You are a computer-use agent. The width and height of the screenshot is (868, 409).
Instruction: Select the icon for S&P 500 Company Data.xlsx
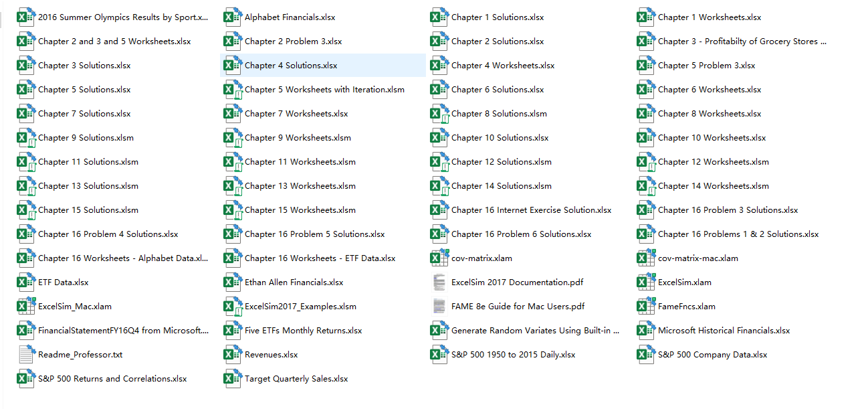[x=646, y=355]
